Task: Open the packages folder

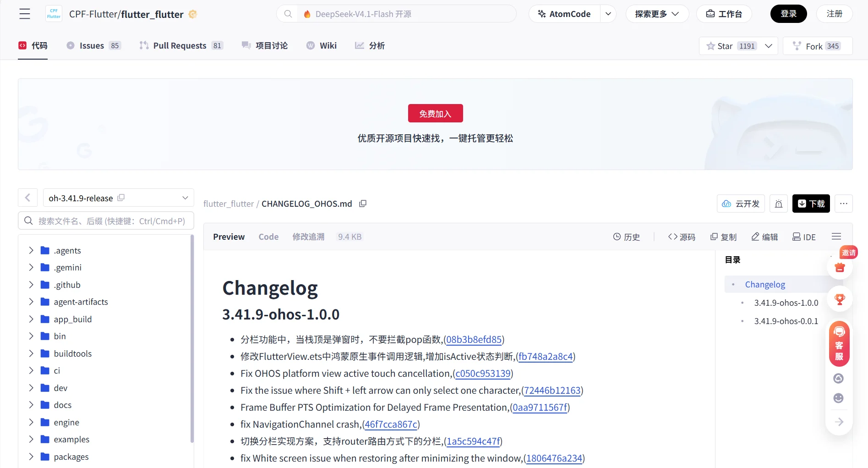Action: click(71, 457)
